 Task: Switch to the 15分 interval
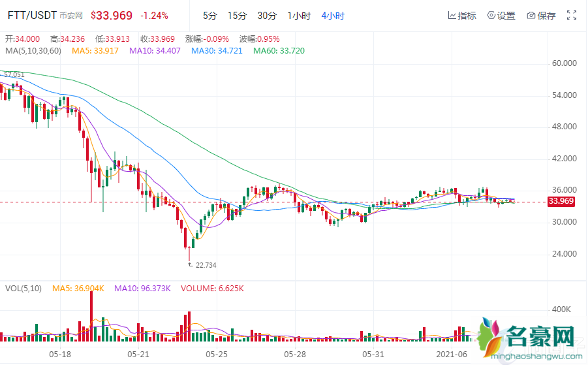237,16
